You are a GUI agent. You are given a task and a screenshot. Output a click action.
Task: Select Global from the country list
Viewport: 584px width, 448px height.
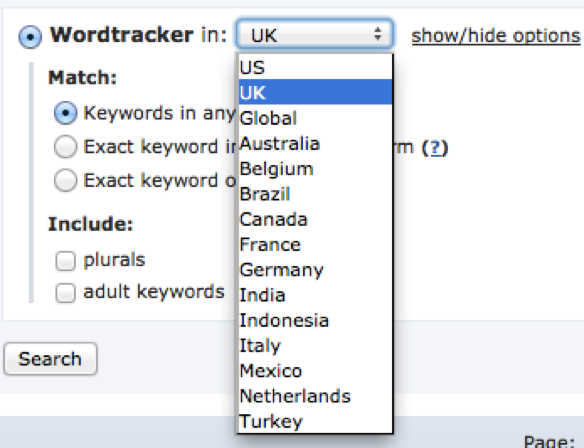315,118
